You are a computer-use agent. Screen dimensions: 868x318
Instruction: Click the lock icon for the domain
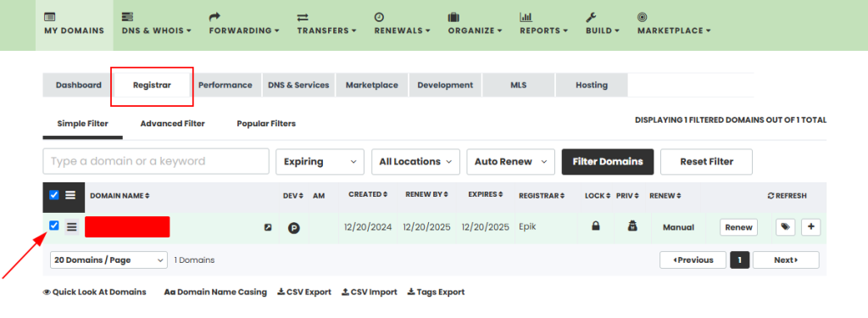596,226
